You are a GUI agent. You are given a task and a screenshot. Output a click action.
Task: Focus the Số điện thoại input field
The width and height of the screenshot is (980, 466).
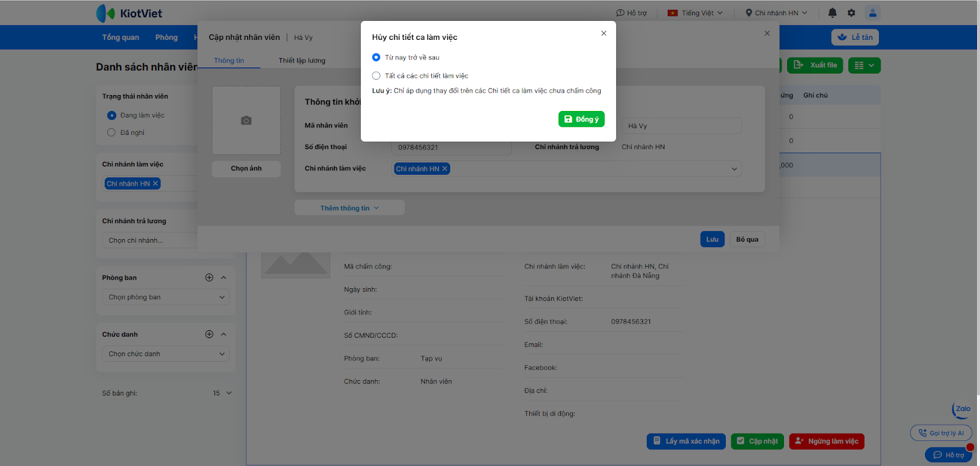451,147
